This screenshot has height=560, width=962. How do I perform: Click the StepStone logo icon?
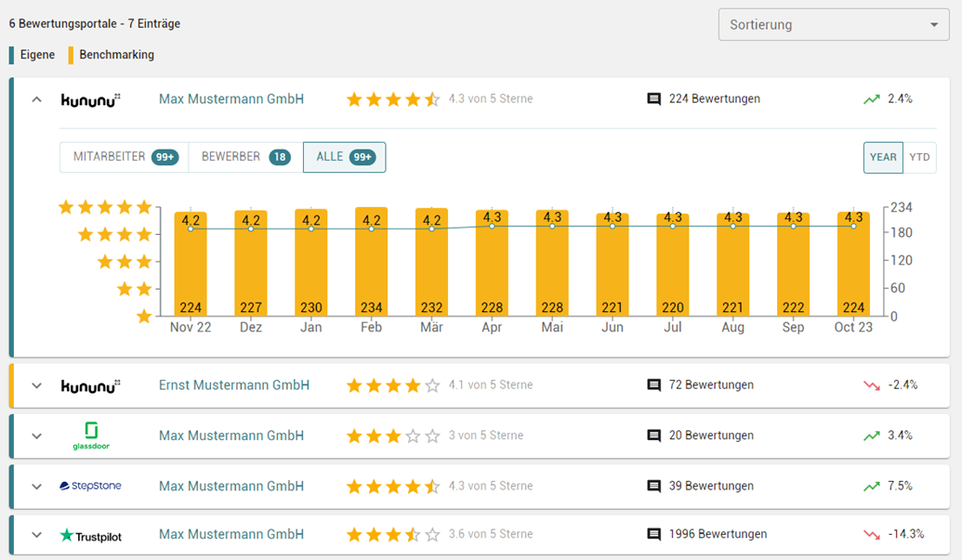tap(90, 486)
